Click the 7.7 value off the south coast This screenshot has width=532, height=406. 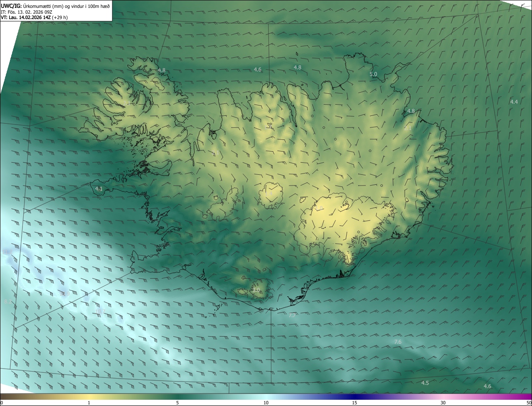click(292, 316)
